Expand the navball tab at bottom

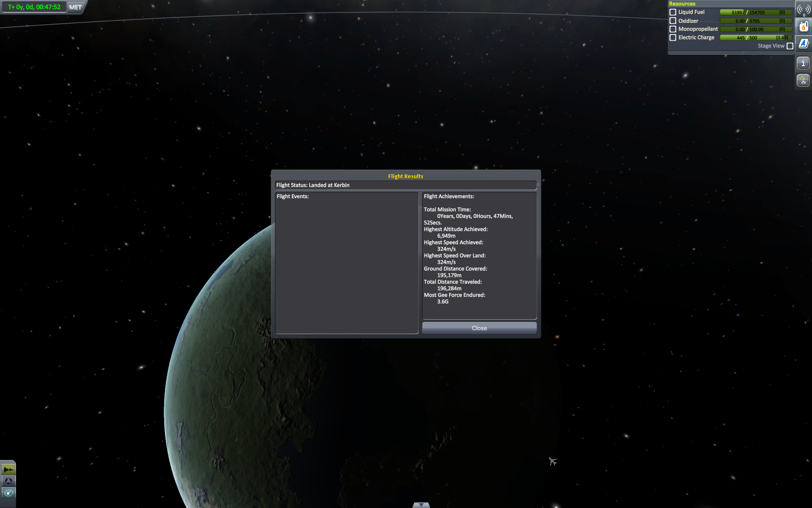[x=421, y=505]
